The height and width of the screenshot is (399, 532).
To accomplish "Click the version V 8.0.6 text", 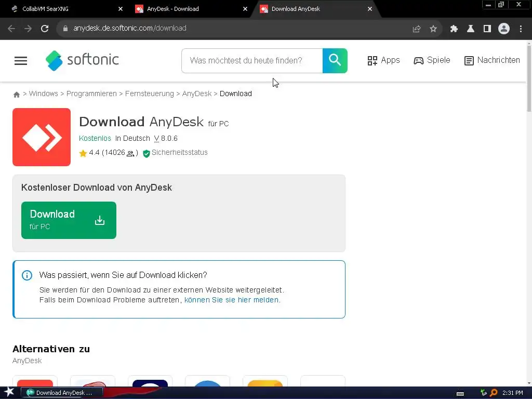I will [166, 138].
